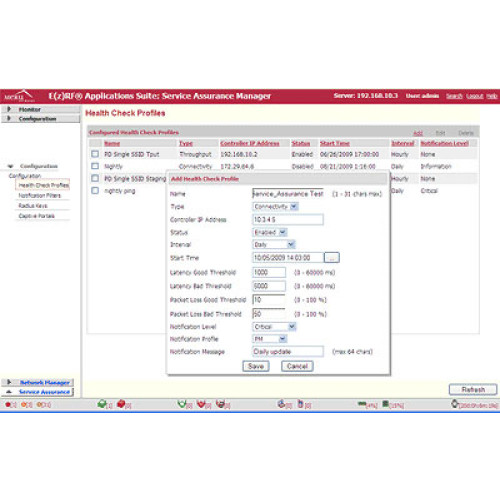Image resolution: width=500 pixels, height=500 pixels.
Task: Click the 192.168.10.2 controller IP cell
Action: (x=239, y=154)
